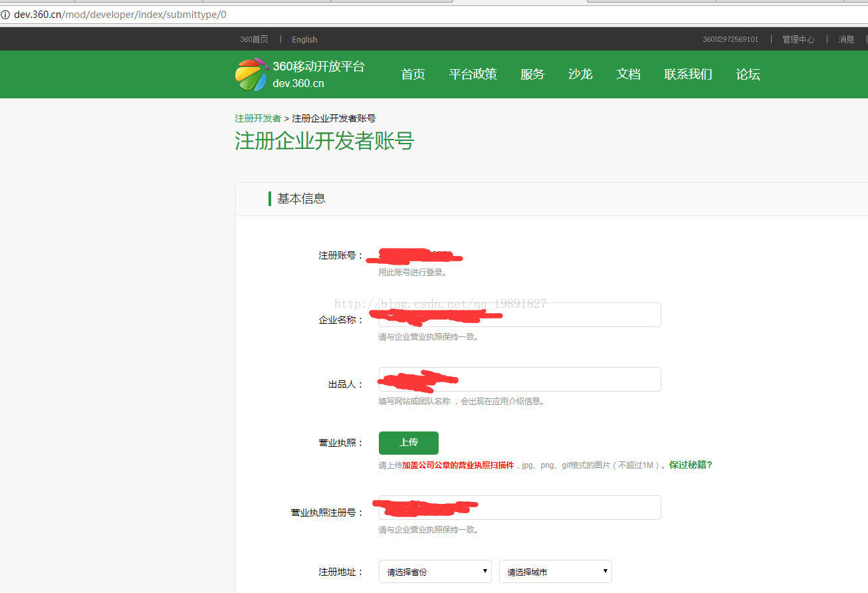Click the 注册开发者 breadcrumb link

tap(258, 118)
